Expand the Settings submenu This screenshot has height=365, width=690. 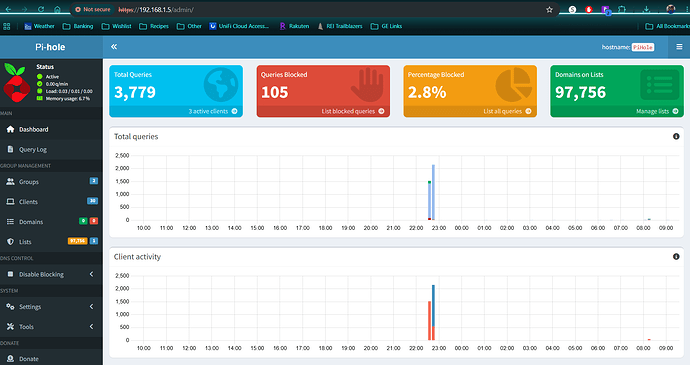[x=51, y=306]
